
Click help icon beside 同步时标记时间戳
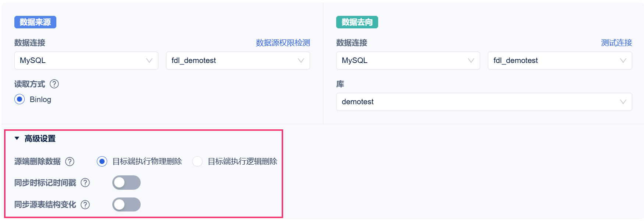[x=85, y=183]
